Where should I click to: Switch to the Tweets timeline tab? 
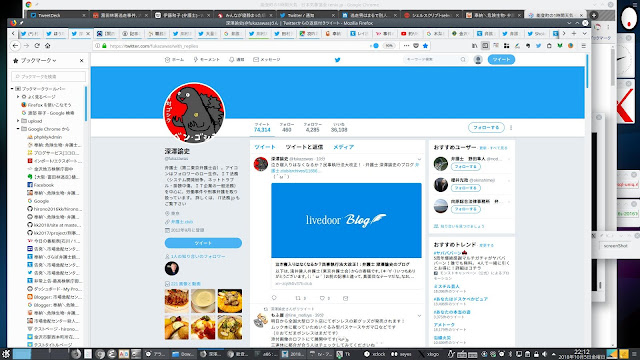(264, 147)
